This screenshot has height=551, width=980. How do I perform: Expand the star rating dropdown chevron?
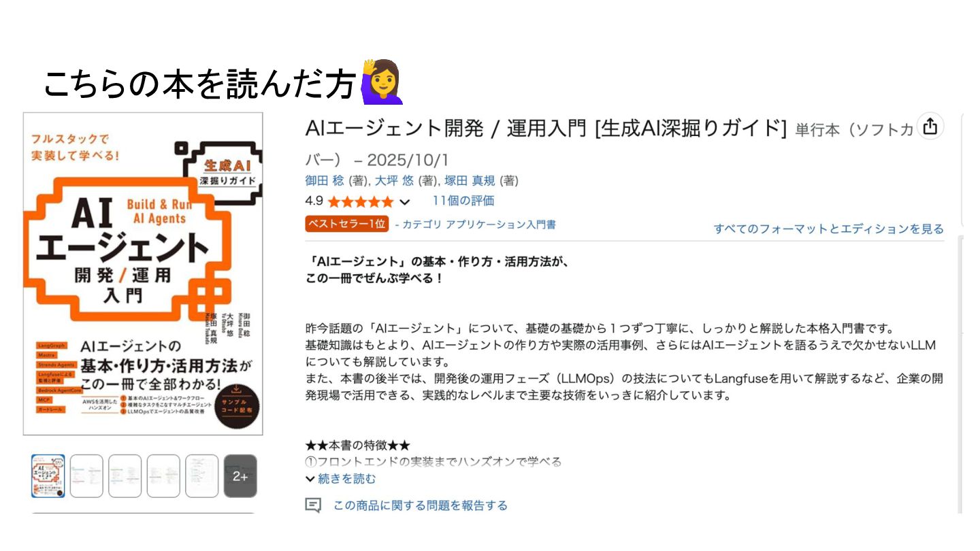405,201
